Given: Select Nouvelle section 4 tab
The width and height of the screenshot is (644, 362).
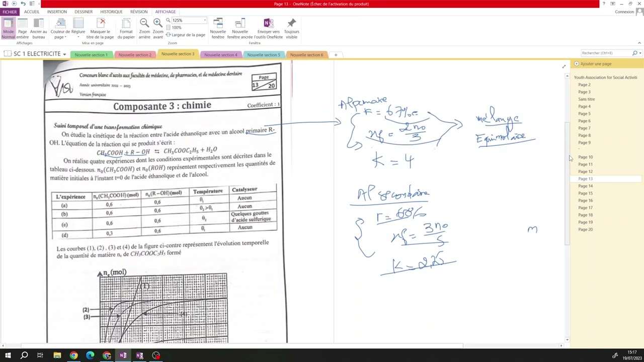Looking at the screenshot, I should click(x=220, y=55).
